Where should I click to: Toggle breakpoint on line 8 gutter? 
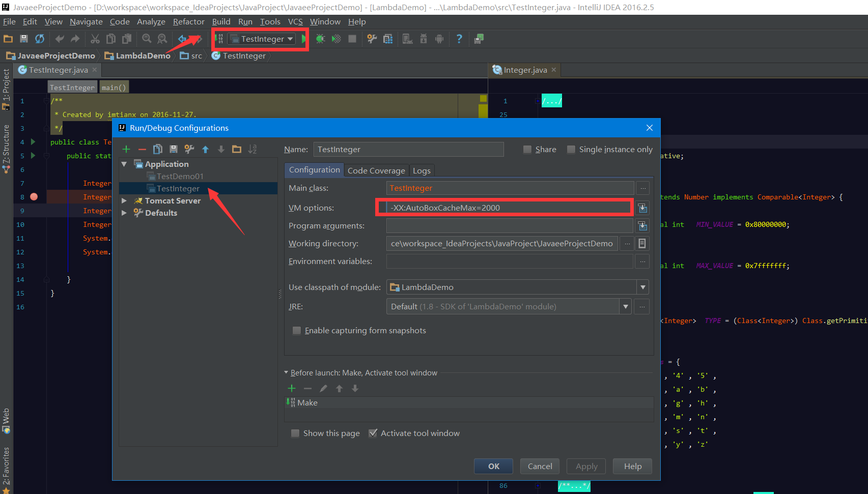pyautogui.click(x=34, y=196)
